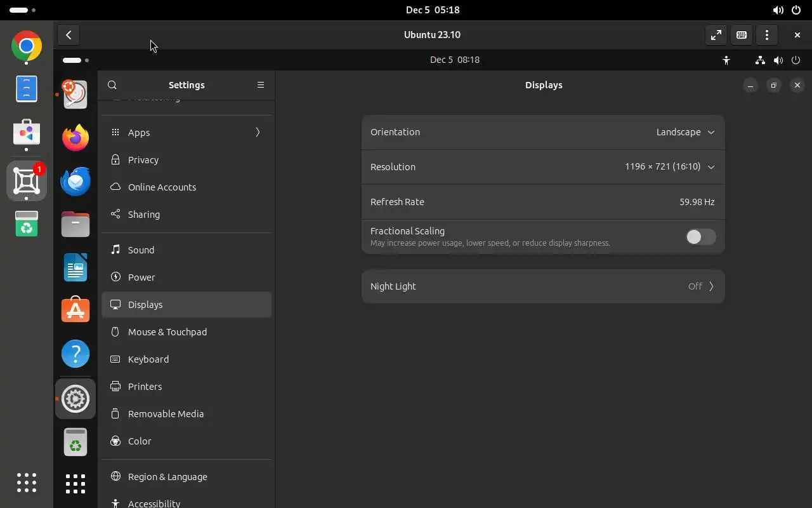
Task: Open Firefox in the guest dock
Action: coord(75,137)
